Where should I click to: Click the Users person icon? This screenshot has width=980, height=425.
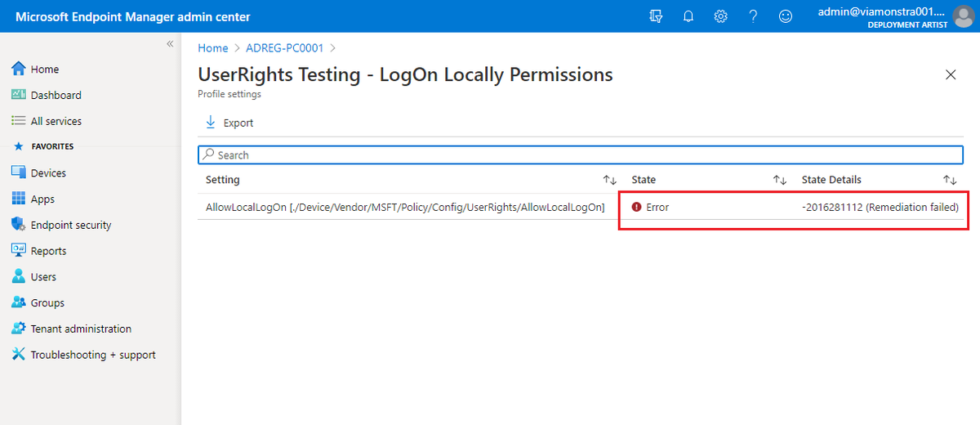(x=19, y=276)
